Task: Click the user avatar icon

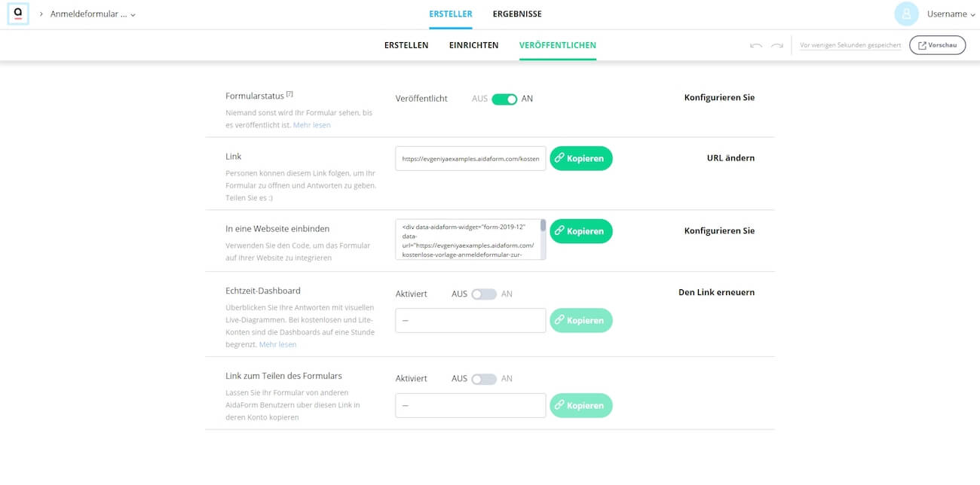Action: point(906,14)
